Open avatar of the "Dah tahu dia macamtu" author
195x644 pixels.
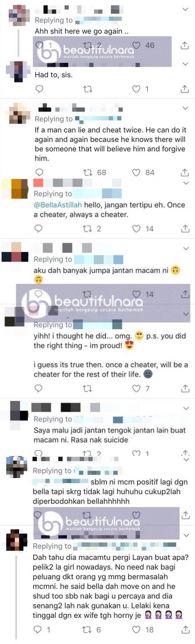16,540
